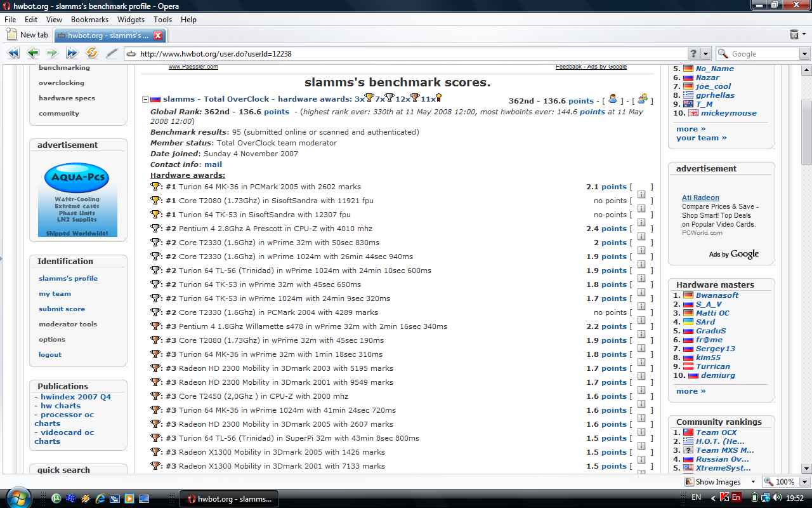Click the trophy icon beside #1 Turion 64 MK-36 PCMark 2005
812x508 pixels.
(155, 187)
